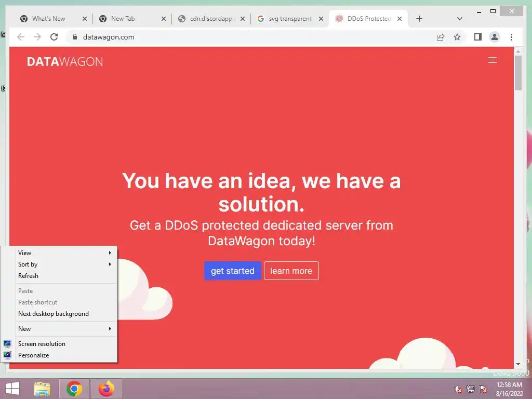Switch to the svg transparent tab
Viewport: 532px width, 399px height.
290,19
